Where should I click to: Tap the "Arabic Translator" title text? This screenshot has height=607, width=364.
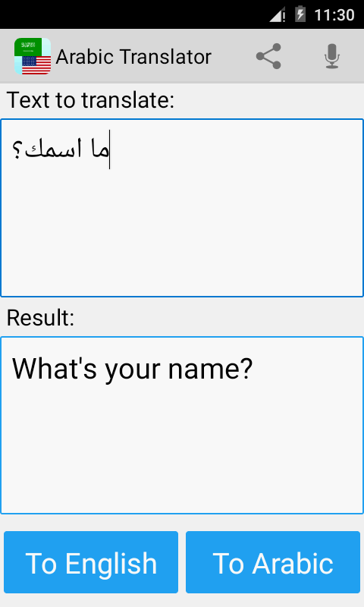tap(133, 57)
